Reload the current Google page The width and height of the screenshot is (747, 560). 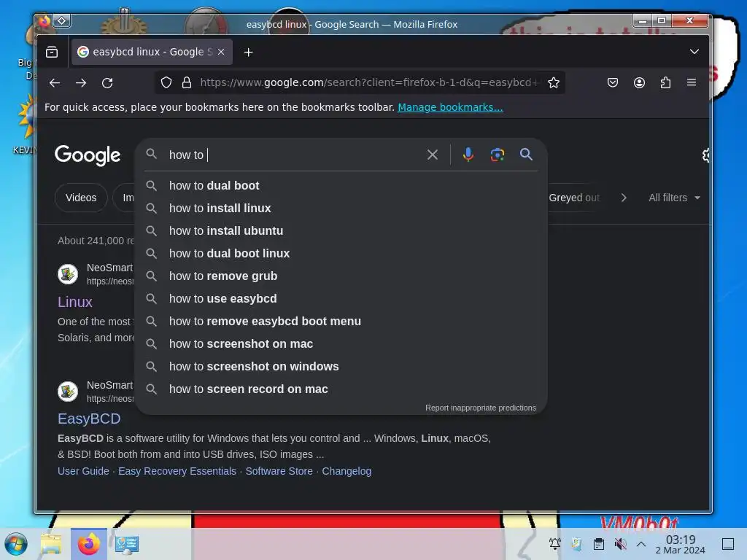pos(107,83)
